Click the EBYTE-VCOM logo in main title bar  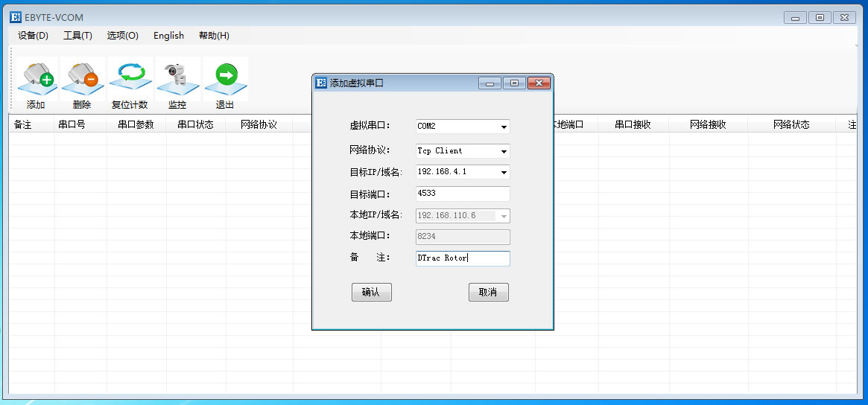point(16,18)
